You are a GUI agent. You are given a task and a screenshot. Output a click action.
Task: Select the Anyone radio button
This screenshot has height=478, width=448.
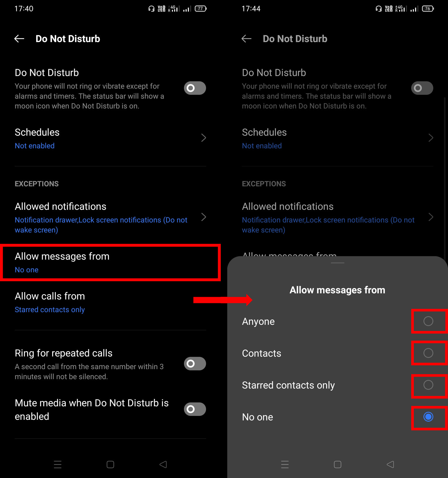[428, 321]
